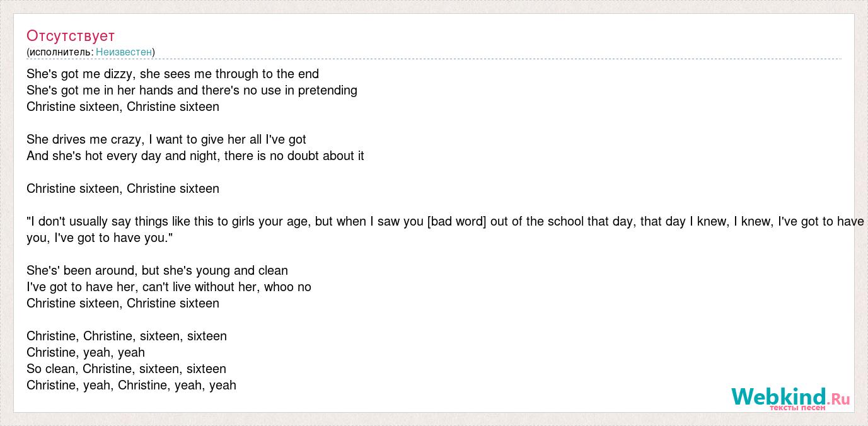This screenshot has height=426, width=868.
Task: Click the line "She's' been around"
Action: click(x=157, y=270)
